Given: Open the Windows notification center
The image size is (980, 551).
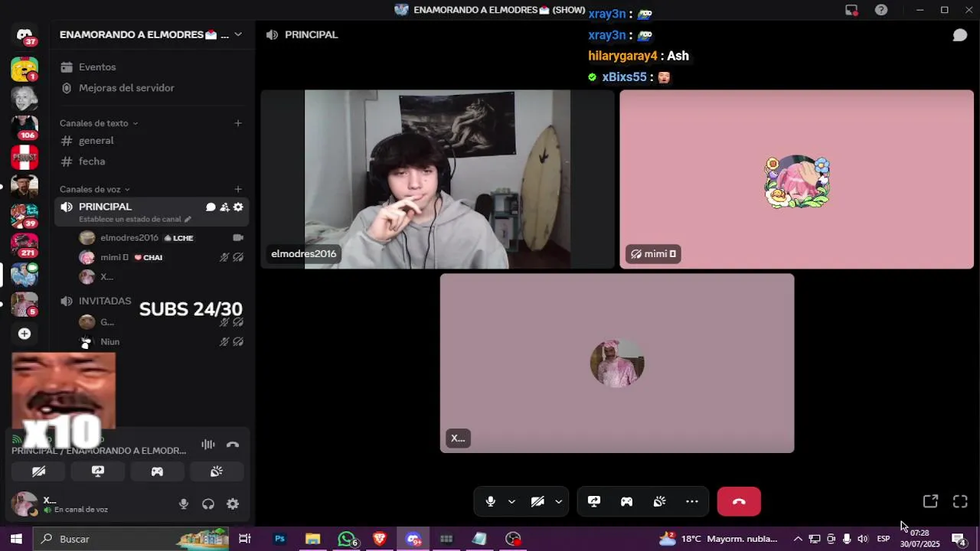Looking at the screenshot, I should coord(959,539).
